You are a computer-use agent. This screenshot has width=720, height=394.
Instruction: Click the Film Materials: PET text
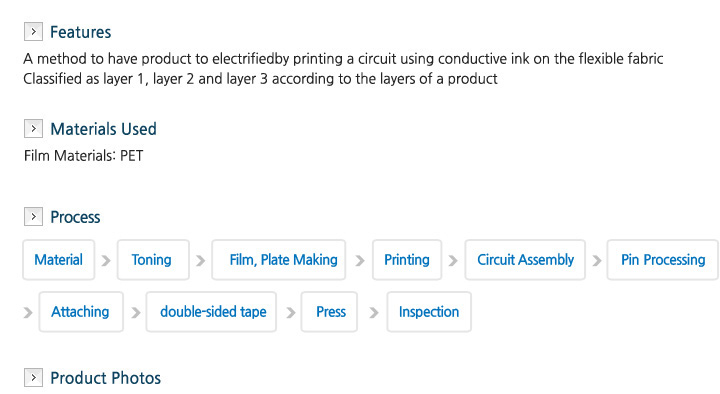[x=84, y=156]
